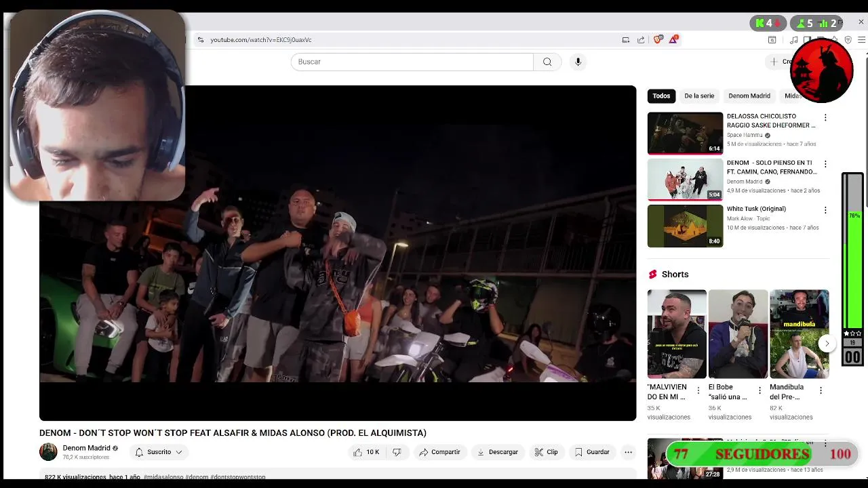Screen dimensions: 868x488
Task: Click the Mark Alow - Topic channel name
Action: (748, 219)
